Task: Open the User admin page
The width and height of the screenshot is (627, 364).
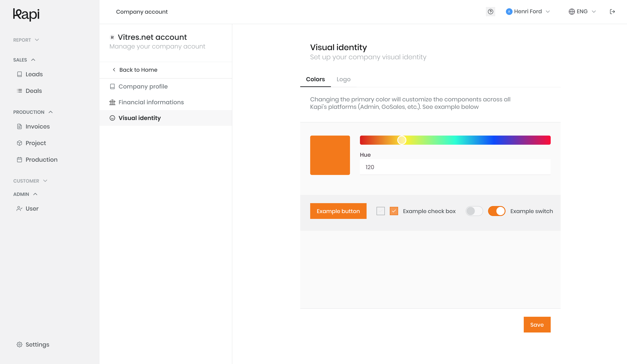Action: (x=32, y=209)
